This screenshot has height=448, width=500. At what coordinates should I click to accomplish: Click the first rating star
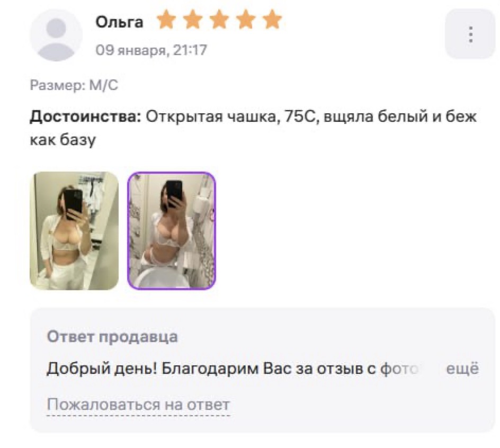pos(166,20)
